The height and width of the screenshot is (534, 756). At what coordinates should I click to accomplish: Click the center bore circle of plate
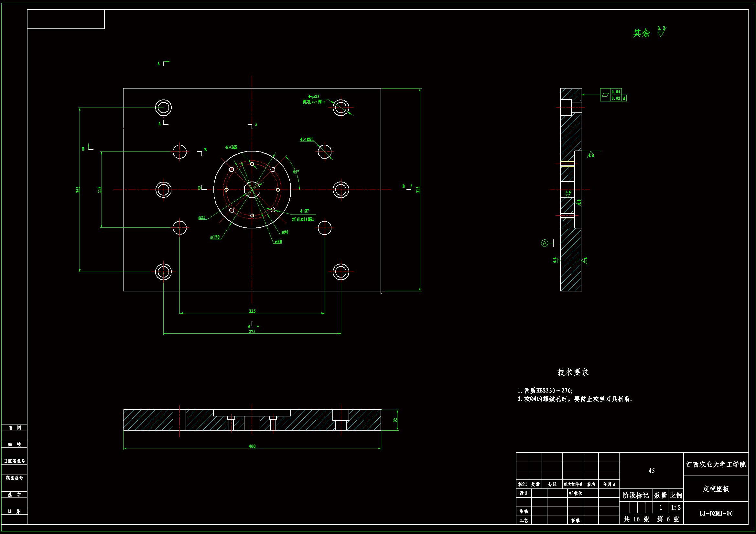[252, 190]
